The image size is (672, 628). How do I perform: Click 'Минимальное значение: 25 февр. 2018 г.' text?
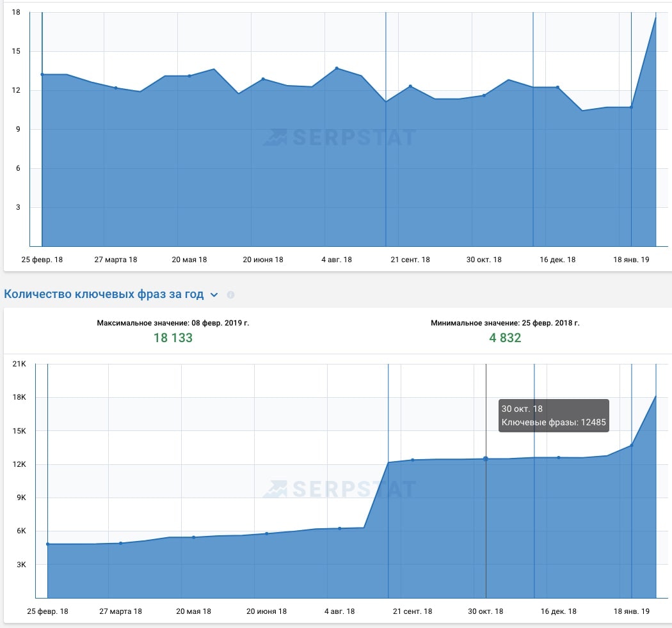point(505,323)
